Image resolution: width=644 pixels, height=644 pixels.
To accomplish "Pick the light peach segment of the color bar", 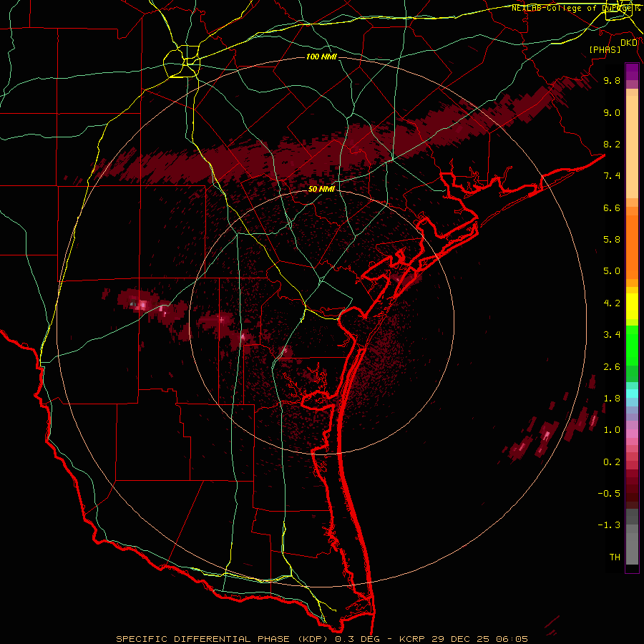I will 632,148.
